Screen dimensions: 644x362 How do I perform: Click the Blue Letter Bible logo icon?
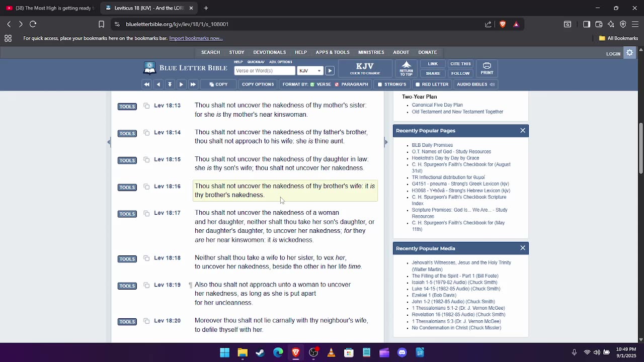click(149, 68)
